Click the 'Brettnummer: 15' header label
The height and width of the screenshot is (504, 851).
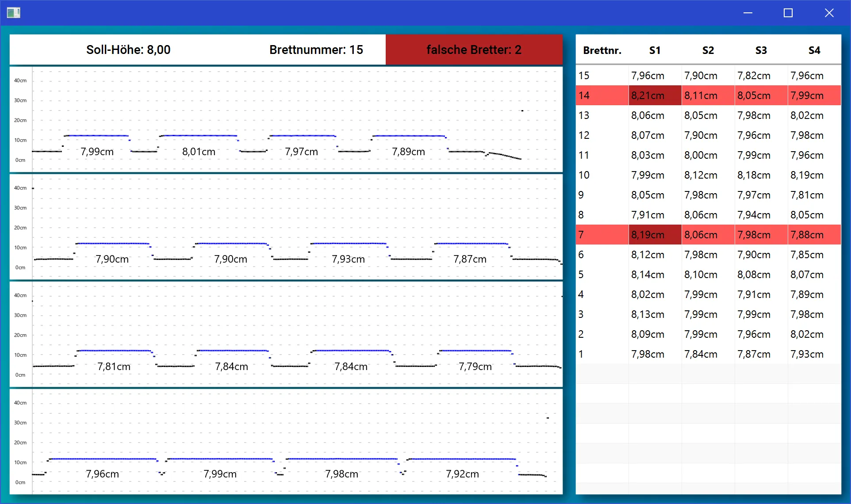click(315, 50)
